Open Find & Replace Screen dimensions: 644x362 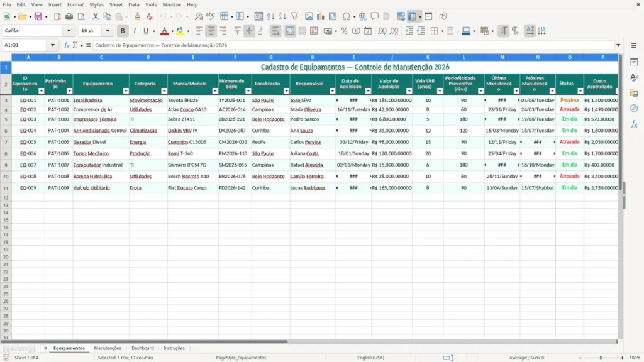point(198,16)
